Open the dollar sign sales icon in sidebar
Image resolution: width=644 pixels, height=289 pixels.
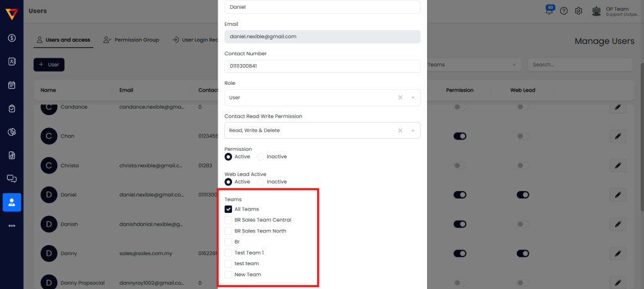[12, 38]
